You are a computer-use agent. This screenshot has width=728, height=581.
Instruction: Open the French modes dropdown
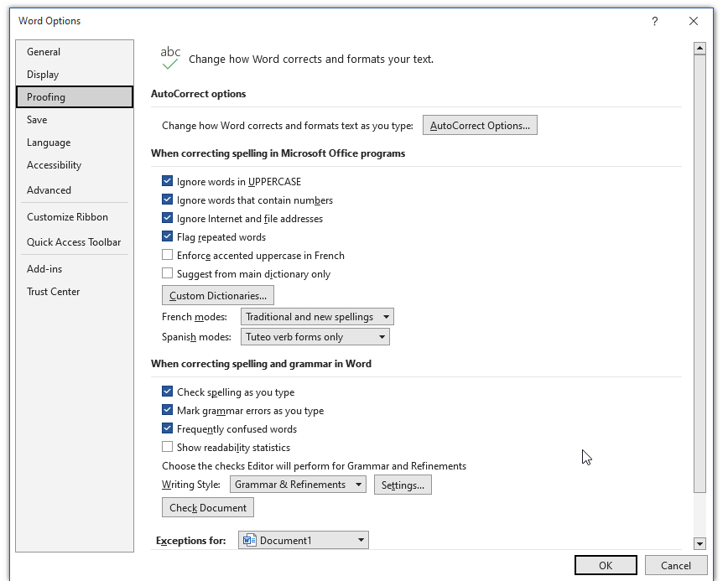tap(317, 317)
